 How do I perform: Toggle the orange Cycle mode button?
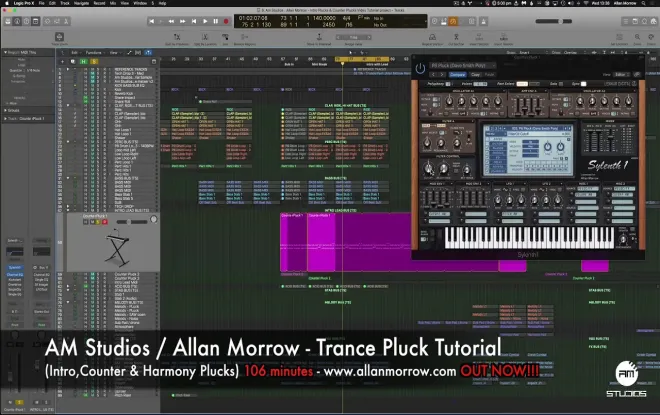coord(453,21)
